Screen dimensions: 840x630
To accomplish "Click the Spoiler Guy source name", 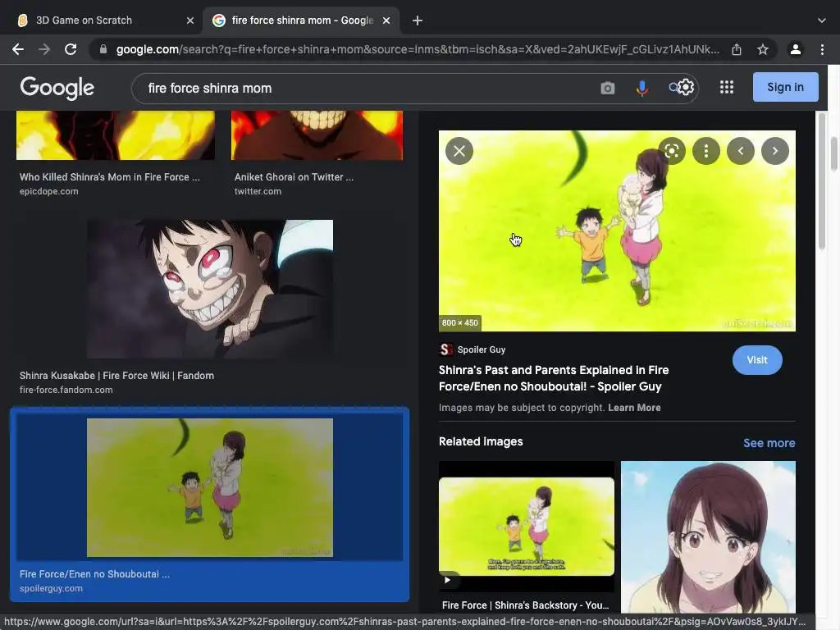I will [481, 349].
